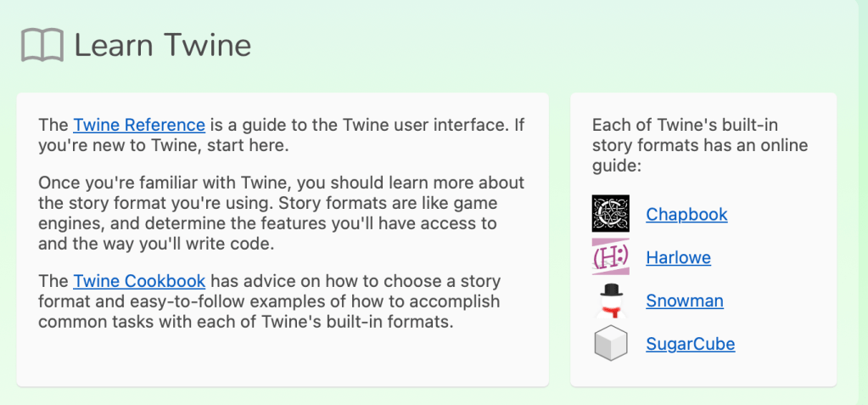Click the Harlowe story format icon
868x405 pixels.
610,257
